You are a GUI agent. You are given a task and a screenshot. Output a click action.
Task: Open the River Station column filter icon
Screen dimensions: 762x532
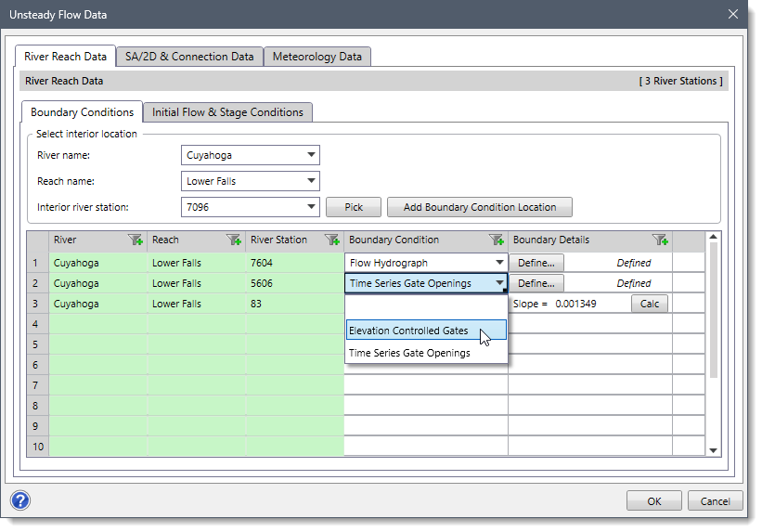pyautogui.click(x=332, y=240)
